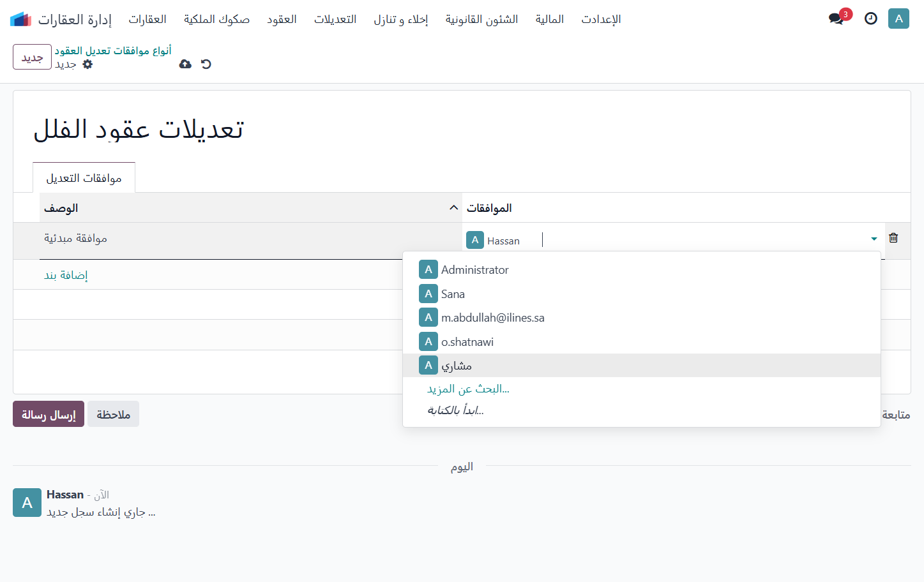Delete the موافقة مبدئية row

893,237
